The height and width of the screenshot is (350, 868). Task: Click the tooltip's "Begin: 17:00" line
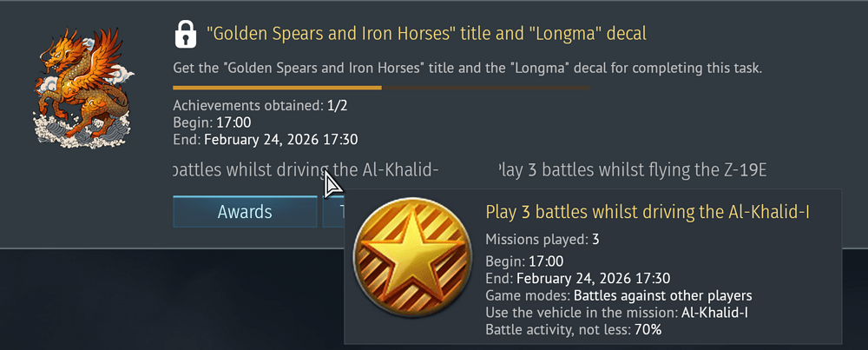coord(524,261)
